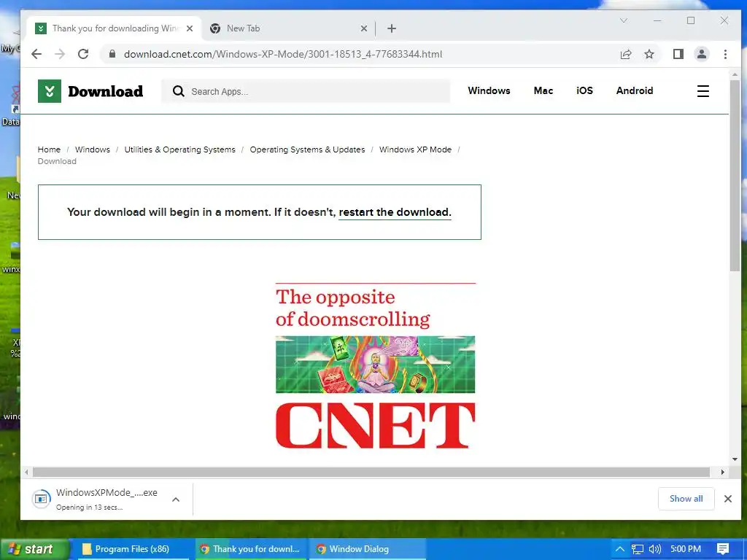The height and width of the screenshot is (560, 747).
Task: Click 'Thank you for downl...' taskbar item
Action: tap(252, 549)
